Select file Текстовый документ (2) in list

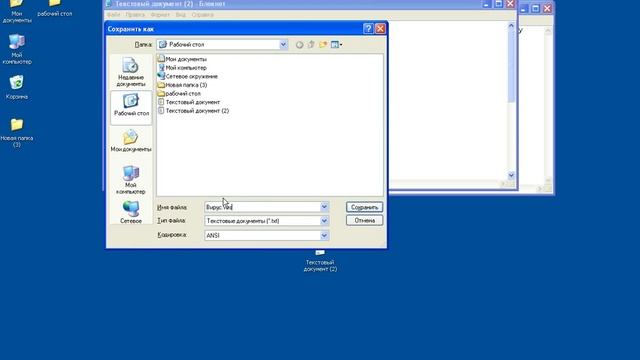point(193,111)
